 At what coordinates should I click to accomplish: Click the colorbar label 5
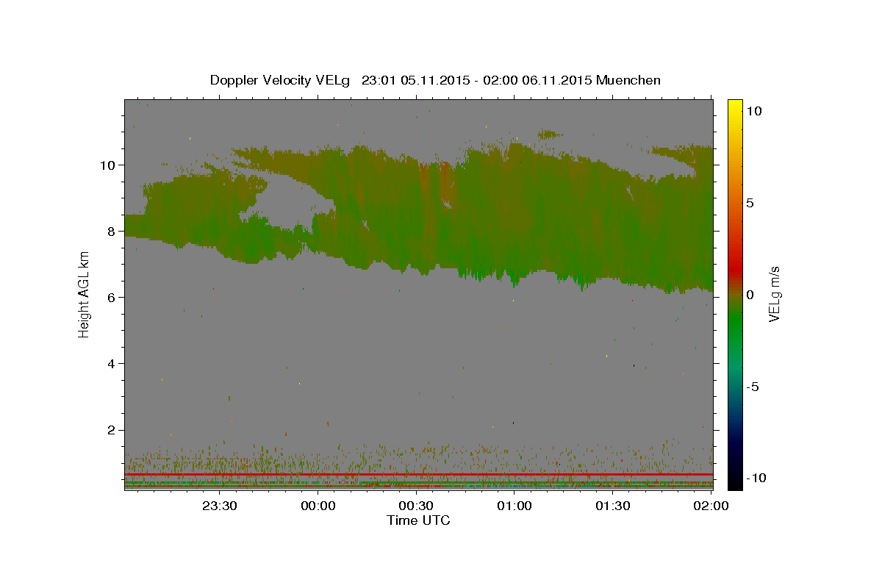[750, 203]
